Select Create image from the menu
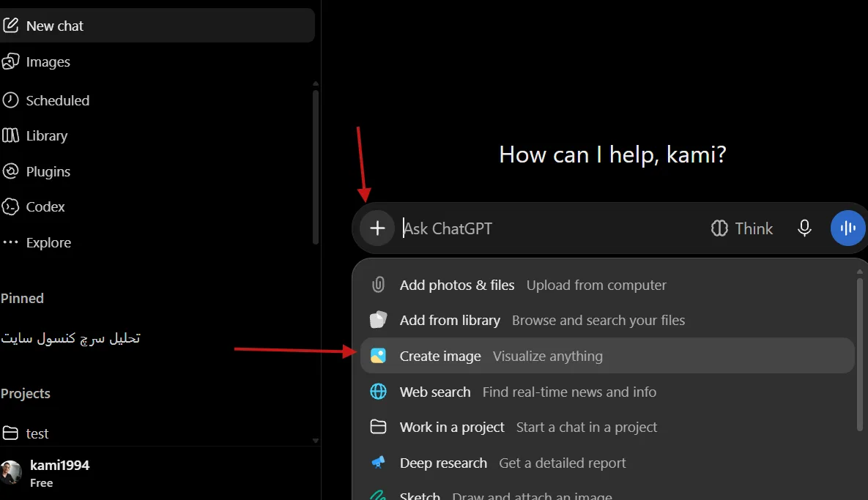The height and width of the screenshot is (500, 868). 607,356
